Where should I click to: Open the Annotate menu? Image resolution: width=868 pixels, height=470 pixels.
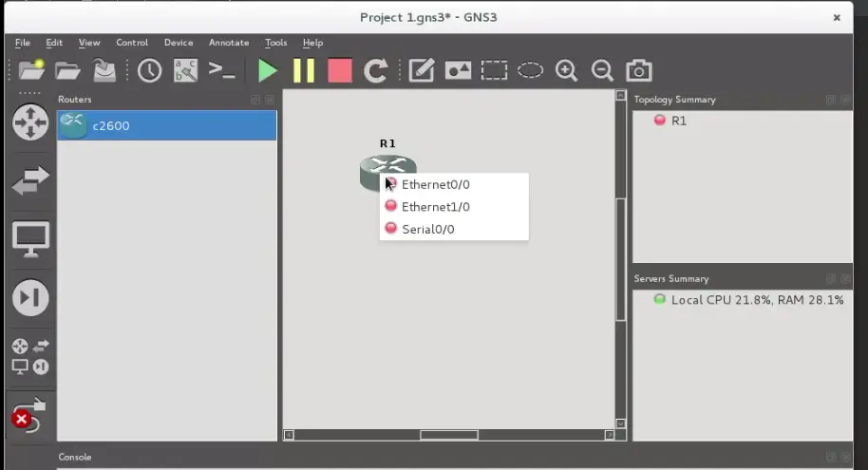coord(229,43)
